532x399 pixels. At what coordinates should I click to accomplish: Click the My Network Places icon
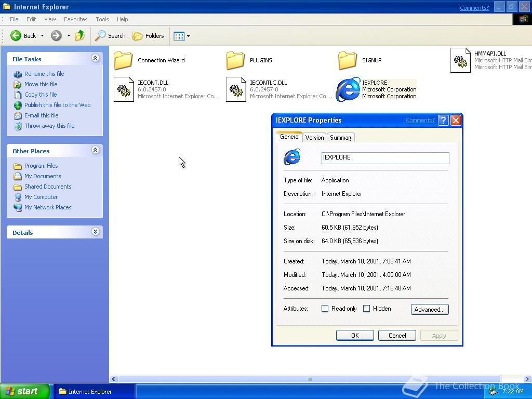[18, 207]
